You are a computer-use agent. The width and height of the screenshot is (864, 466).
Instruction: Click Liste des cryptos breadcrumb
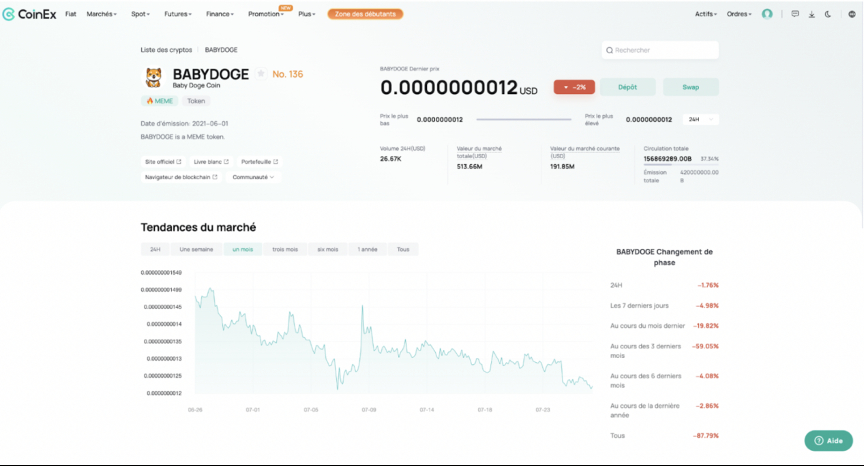pos(166,50)
